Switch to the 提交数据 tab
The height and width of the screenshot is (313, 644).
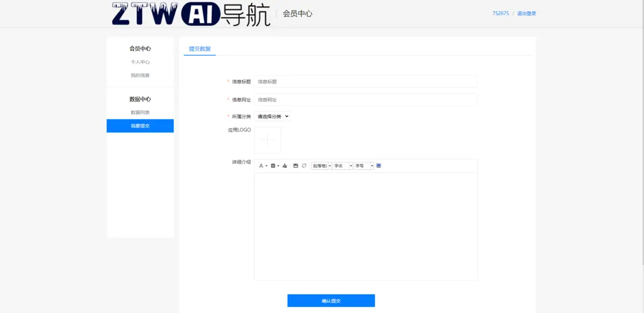tap(199, 49)
